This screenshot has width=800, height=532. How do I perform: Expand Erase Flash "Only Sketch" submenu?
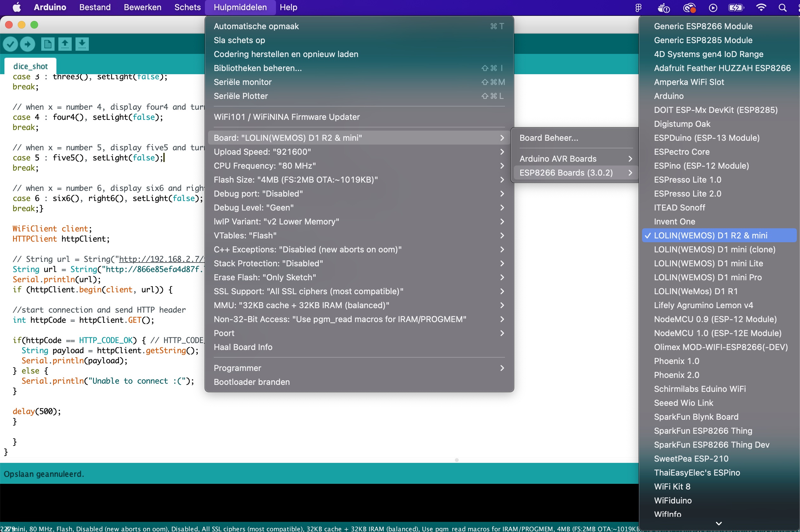(x=359, y=277)
